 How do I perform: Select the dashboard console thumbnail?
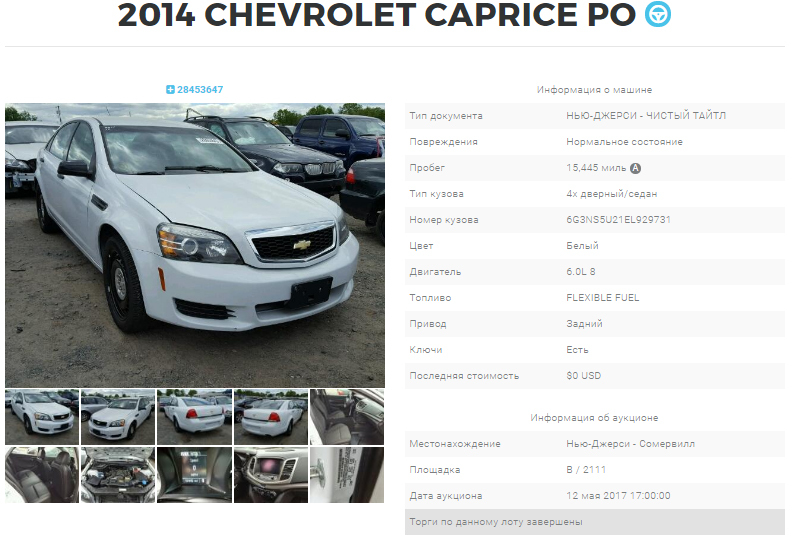[x=271, y=475]
